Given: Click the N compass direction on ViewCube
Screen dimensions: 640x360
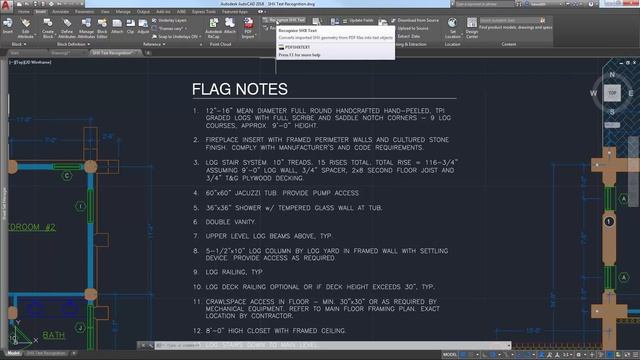Looking at the screenshot, I should coord(612,74).
